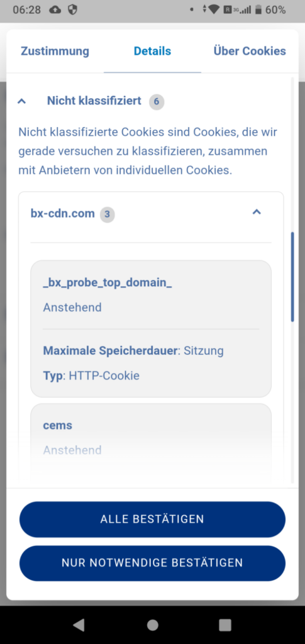
Task: Switch to the Zustimmung tab
Action: (x=55, y=52)
